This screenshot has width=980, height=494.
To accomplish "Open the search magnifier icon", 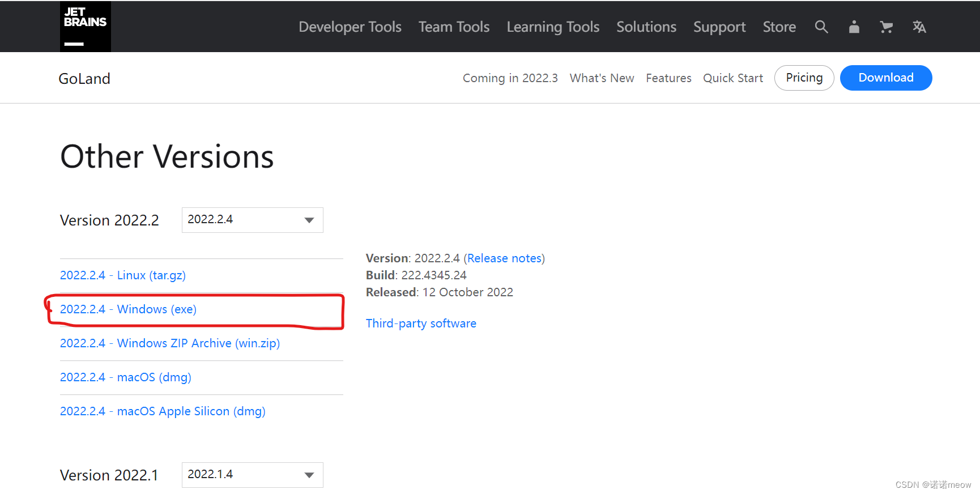I will [x=821, y=27].
